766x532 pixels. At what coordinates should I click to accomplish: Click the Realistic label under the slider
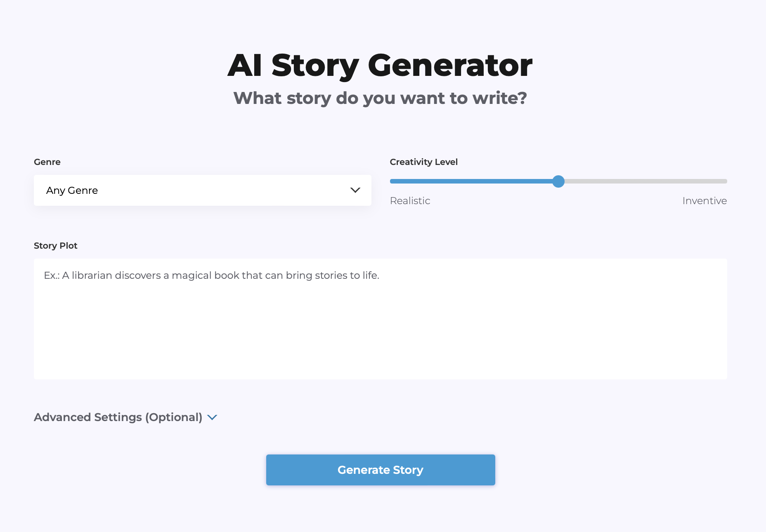tap(410, 201)
